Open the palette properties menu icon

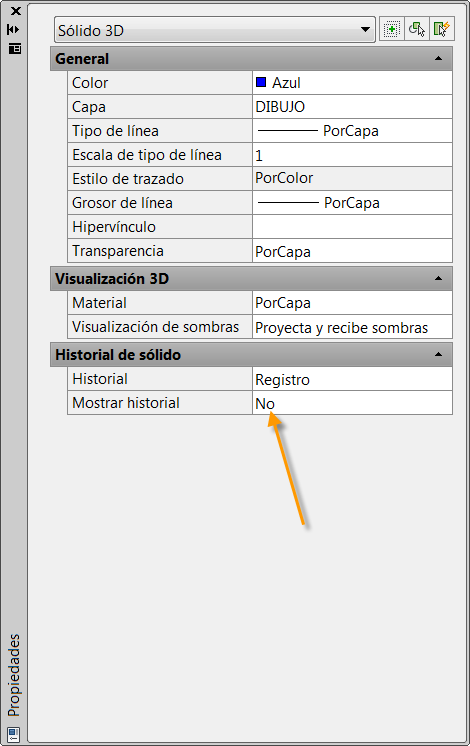[15, 49]
